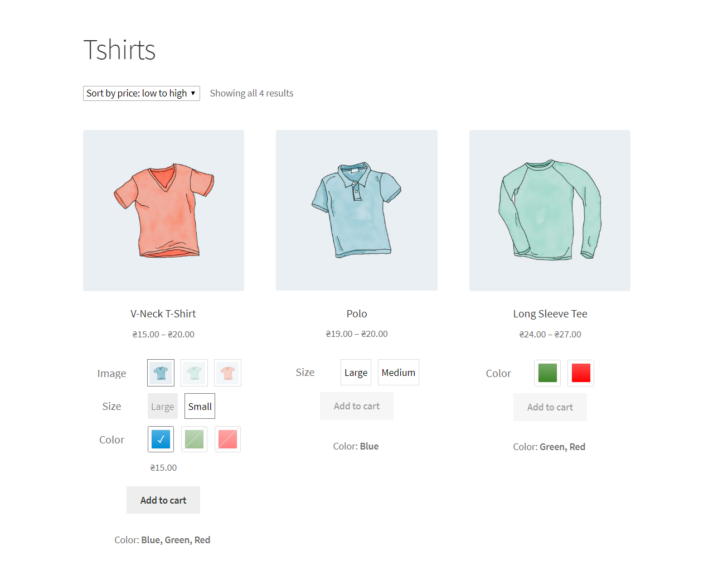Choose the checked blue color swatch
This screenshot has height=570, width=728.
[x=161, y=439]
